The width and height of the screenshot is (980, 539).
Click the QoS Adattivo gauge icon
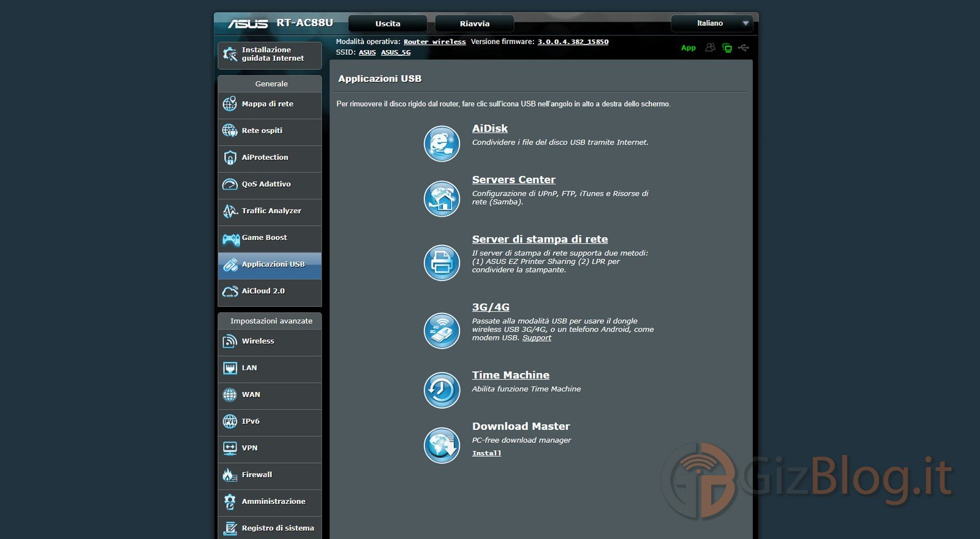click(x=230, y=184)
